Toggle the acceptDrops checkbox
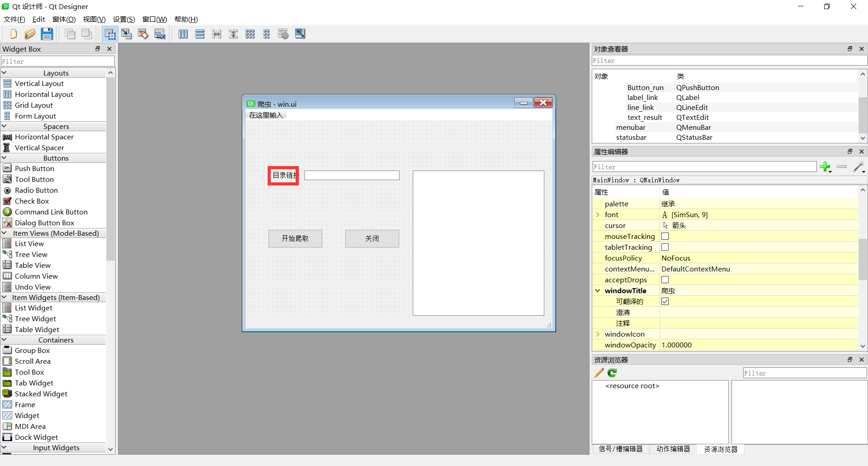Image resolution: width=868 pixels, height=466 pixels. [x=665, y=280]
